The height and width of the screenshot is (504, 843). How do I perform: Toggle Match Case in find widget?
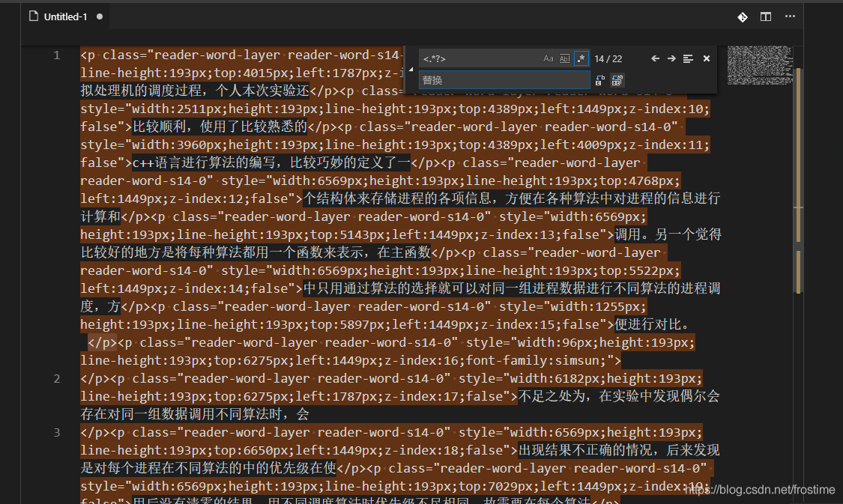(x=548, y=58)
